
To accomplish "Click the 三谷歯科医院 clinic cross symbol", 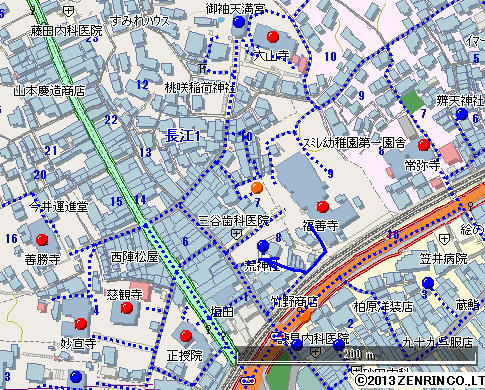I will point(236,234).
